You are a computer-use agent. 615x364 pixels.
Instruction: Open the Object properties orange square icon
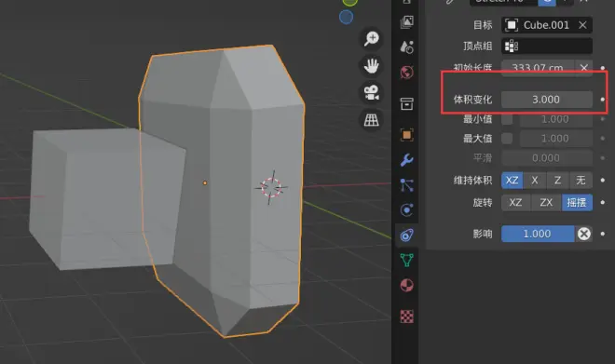tap(406, 135)
